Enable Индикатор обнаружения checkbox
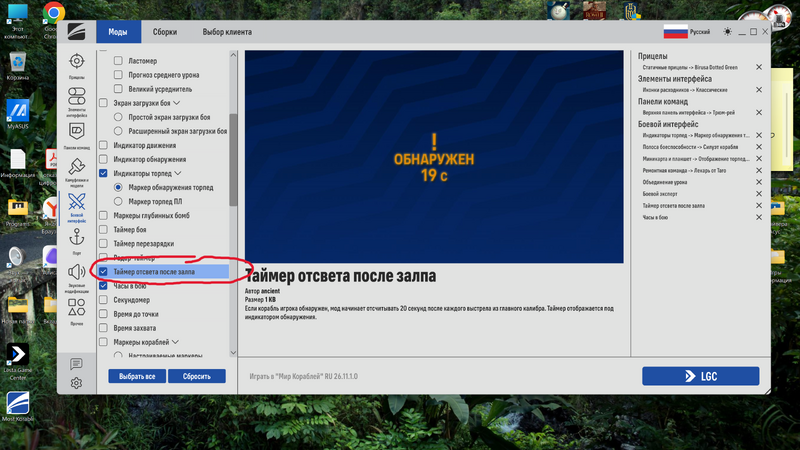 click(x=103, y=159)
